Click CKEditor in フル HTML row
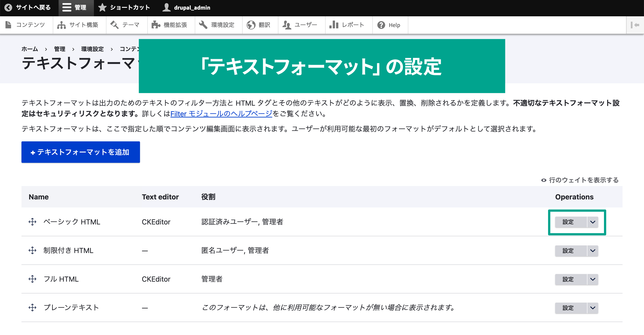Viewport: 644px width, 335px height. pyautogui.click(x=156, y=279)
